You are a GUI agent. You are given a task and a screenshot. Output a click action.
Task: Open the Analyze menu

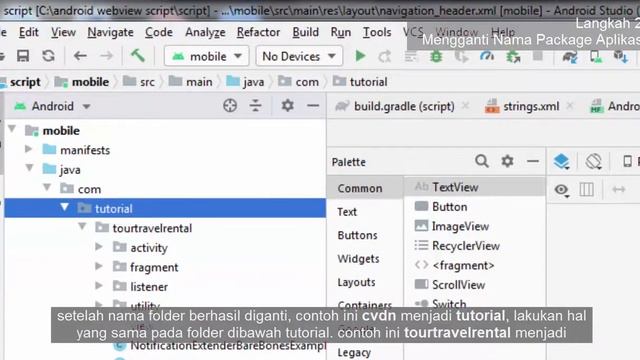click(205, 32)
